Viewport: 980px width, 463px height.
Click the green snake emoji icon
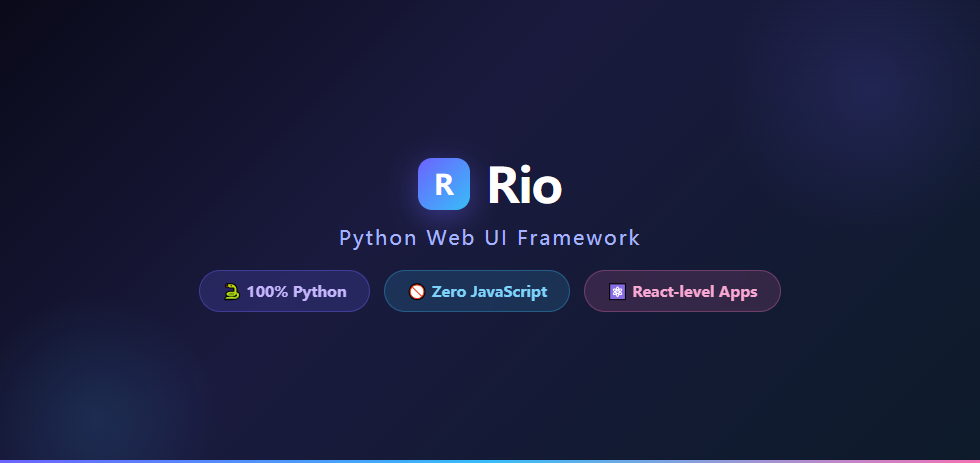(232, 292)
